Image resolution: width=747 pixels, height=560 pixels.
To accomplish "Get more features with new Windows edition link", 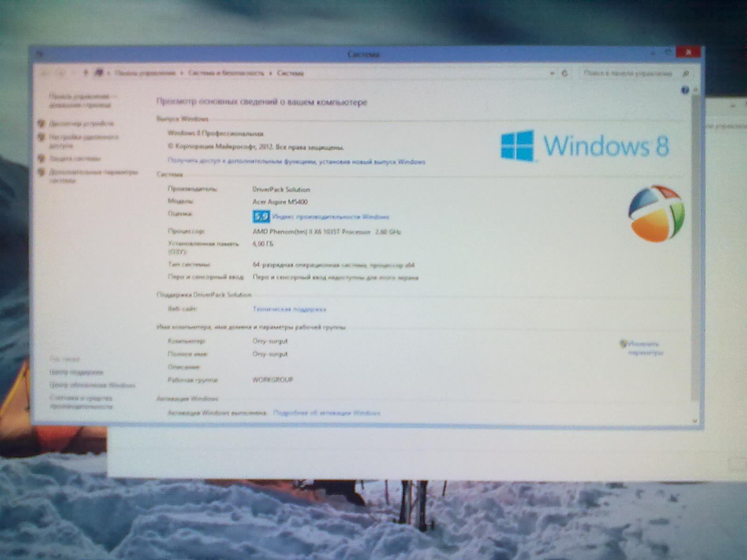I will (296, 161).
